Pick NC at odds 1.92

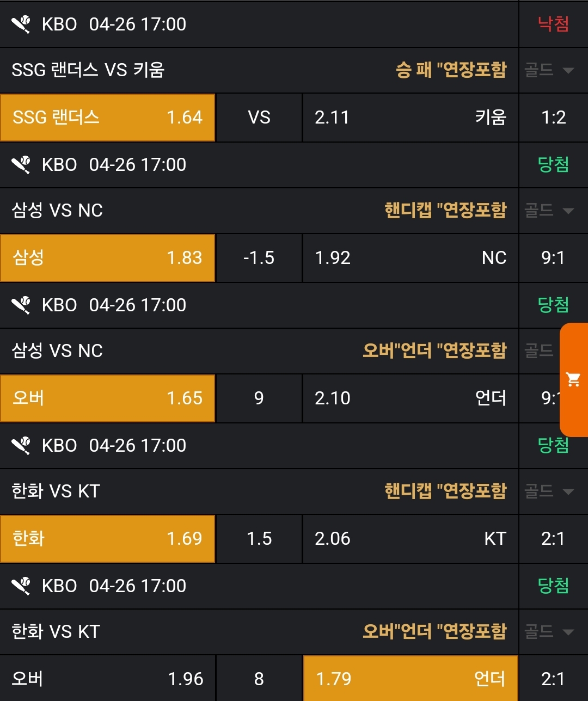click(x=411, y=258)
